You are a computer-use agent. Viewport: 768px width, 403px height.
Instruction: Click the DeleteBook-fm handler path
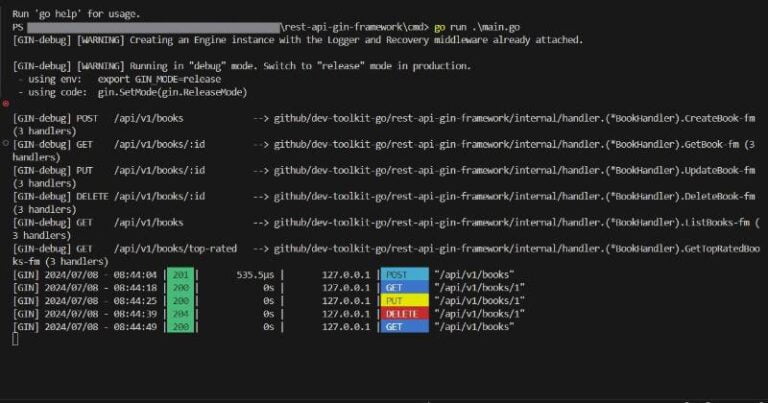point(514,196)
